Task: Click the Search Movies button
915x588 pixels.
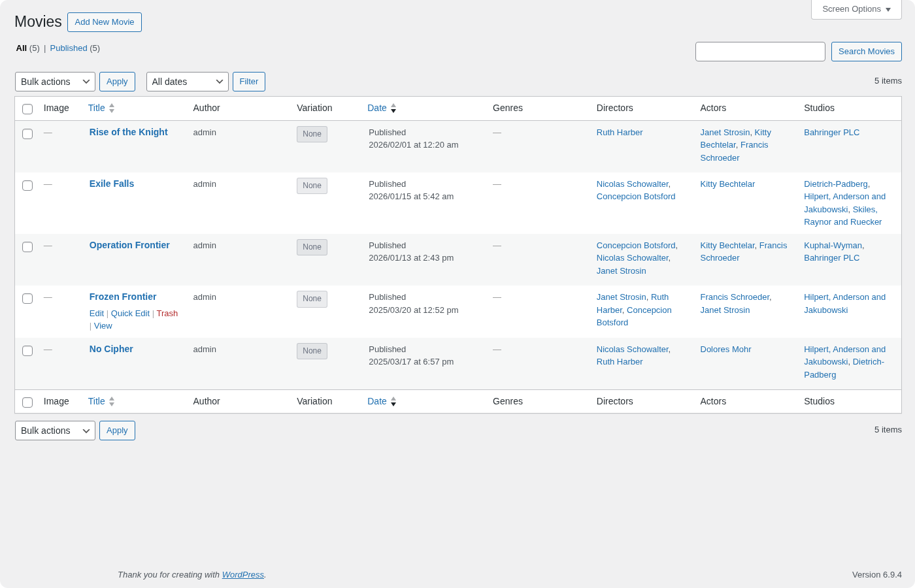Action: coord(867,52)
